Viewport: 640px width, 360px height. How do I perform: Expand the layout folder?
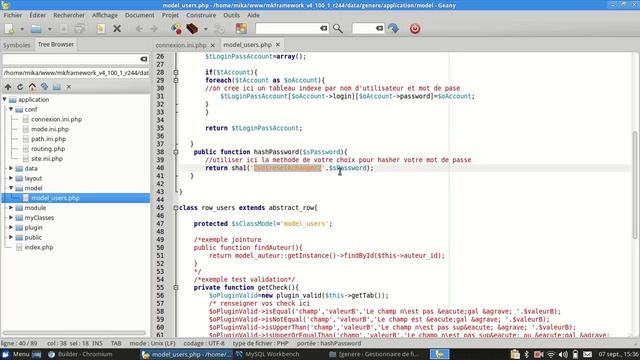tap(11, 178)
